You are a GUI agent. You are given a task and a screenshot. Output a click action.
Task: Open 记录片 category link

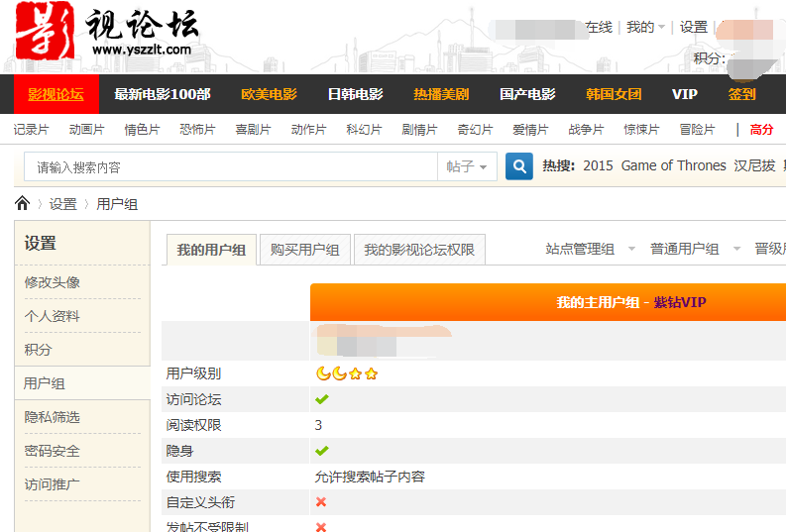[x=31, y=130]
